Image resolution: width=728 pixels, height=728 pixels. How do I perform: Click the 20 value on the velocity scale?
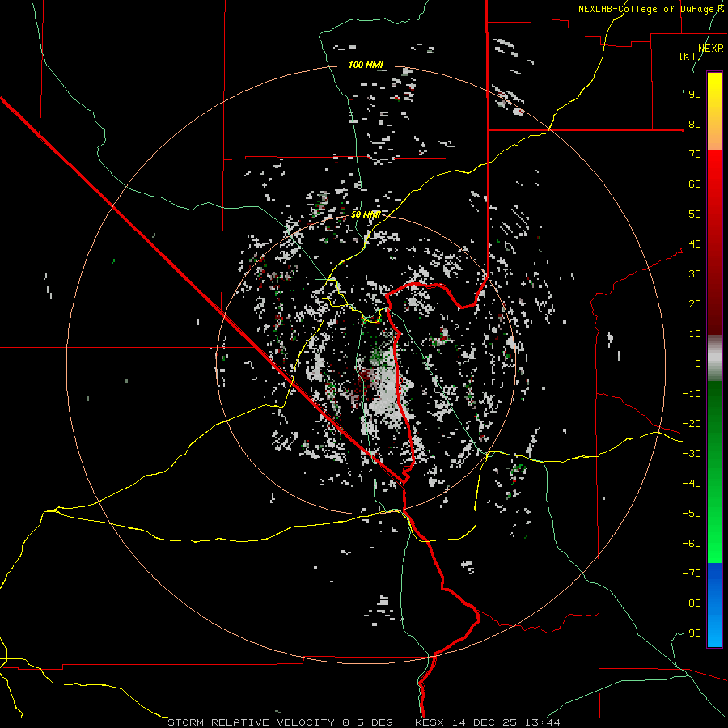point(695,304)
